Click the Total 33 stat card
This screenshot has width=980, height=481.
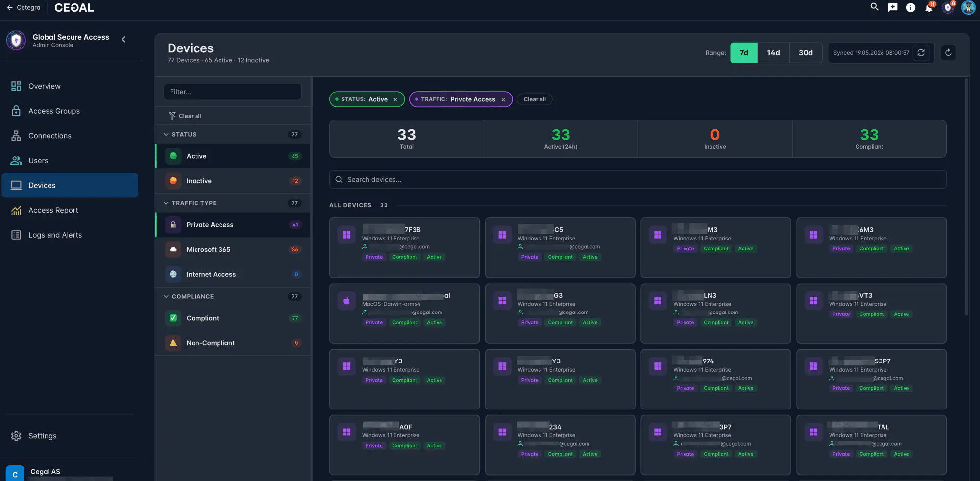pos(406,139)
